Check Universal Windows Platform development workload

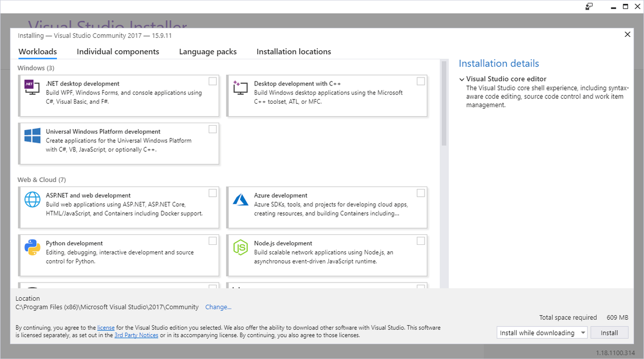pyautogui.click(x=213, y=129)
